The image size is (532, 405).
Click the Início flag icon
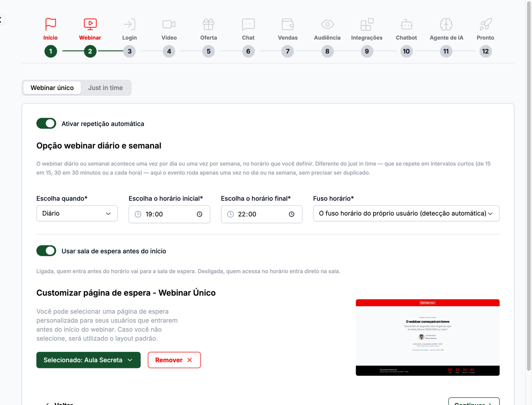pyautogui.click(x=51, y=24)
